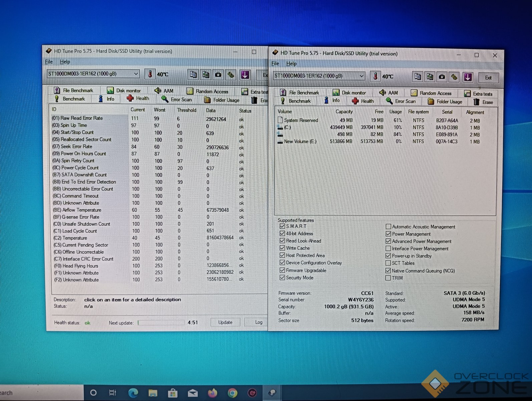This screenshot has height=401, width=532.
Task: Open Help menu in left HD Tune window
Action: click(65, 62)
